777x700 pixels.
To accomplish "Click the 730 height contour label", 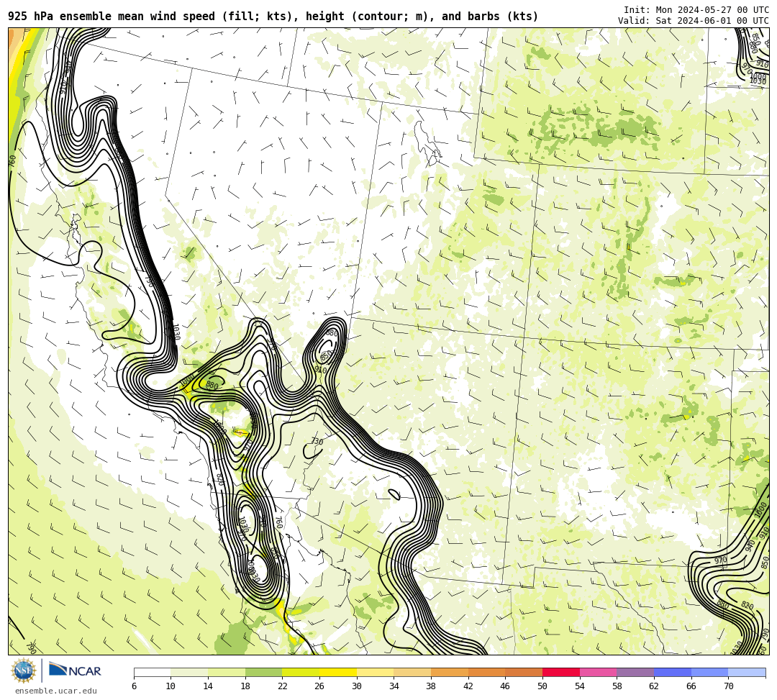I will pyautogui.click(x=317, y=442).
